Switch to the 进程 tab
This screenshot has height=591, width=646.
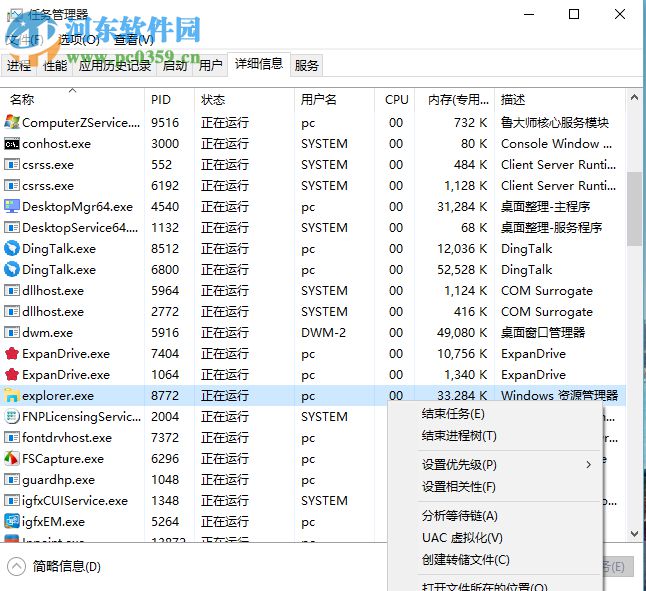tap(19, 65)
